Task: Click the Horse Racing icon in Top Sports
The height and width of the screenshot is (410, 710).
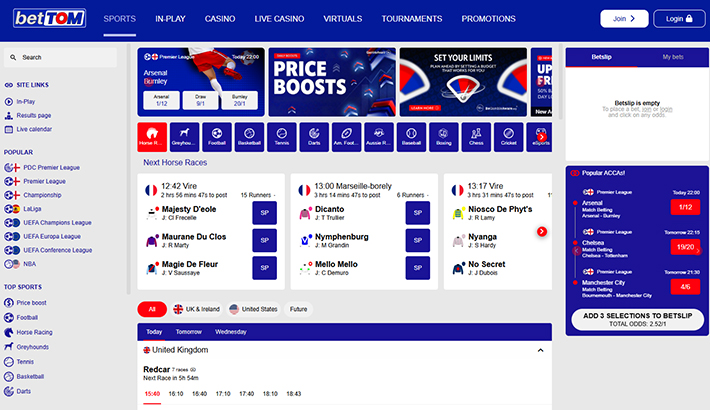Action: tap(9, 332)
